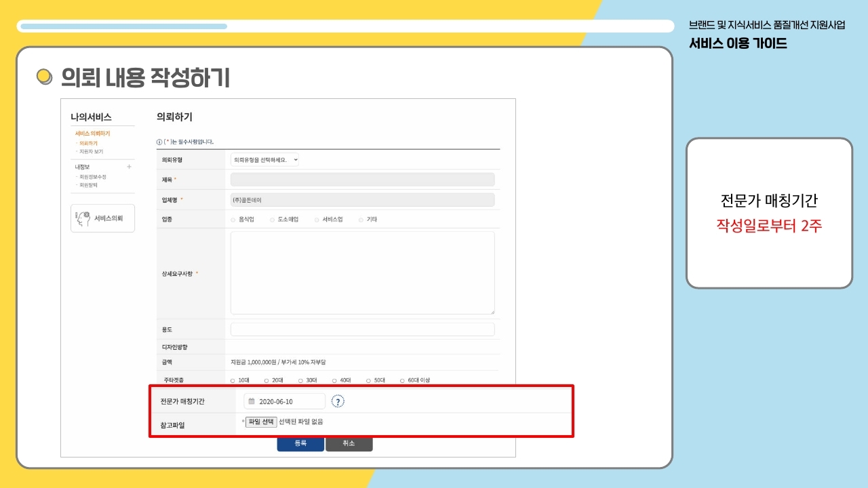Viewport: 868px width, 488px height.
Task: Click the 선택된 파일 없음 text
Action: point(301,422)
